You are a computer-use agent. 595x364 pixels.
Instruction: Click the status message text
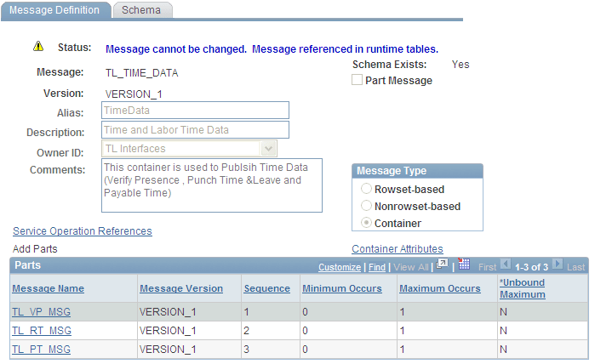[x=272, y=49]
